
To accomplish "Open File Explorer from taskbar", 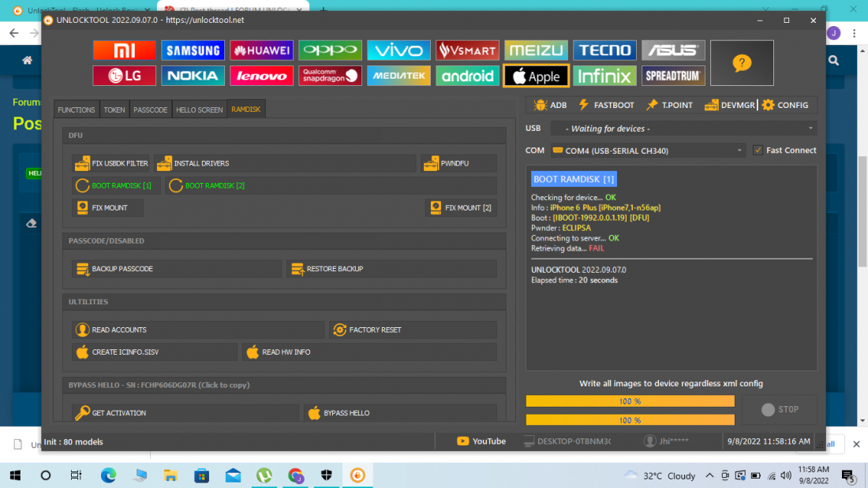I will tap(170, 475).
